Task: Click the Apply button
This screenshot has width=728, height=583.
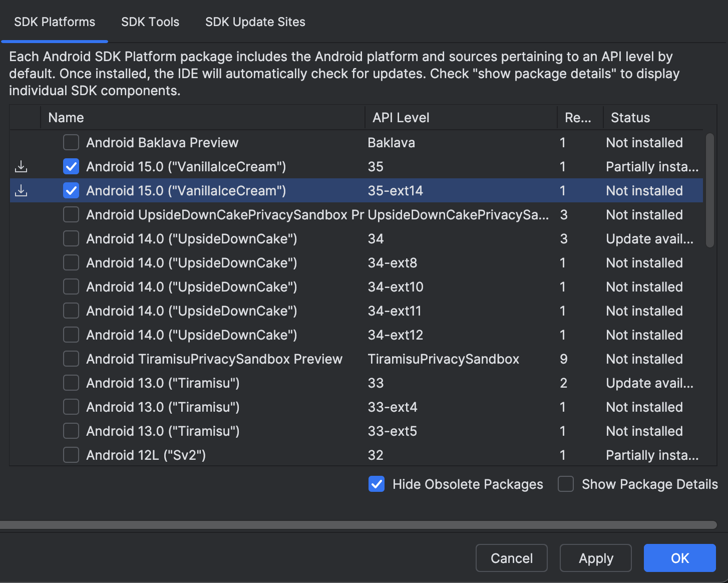Action: click(595, 558)
